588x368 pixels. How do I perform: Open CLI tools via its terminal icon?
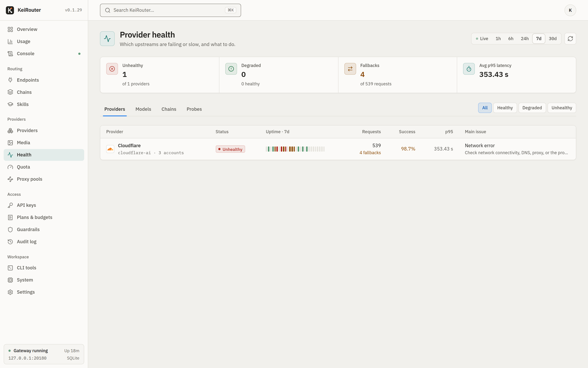pyautogui.click(x=10, y=268)
